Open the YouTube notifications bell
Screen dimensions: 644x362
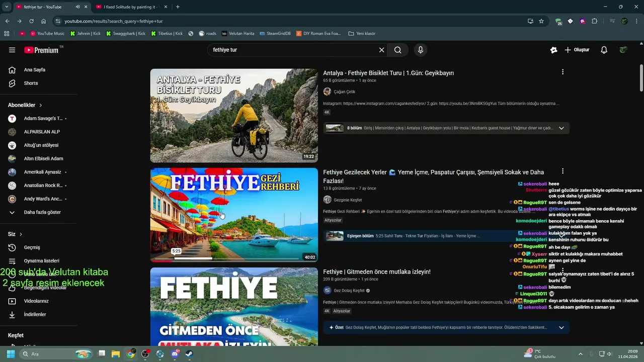click(604, 50)
